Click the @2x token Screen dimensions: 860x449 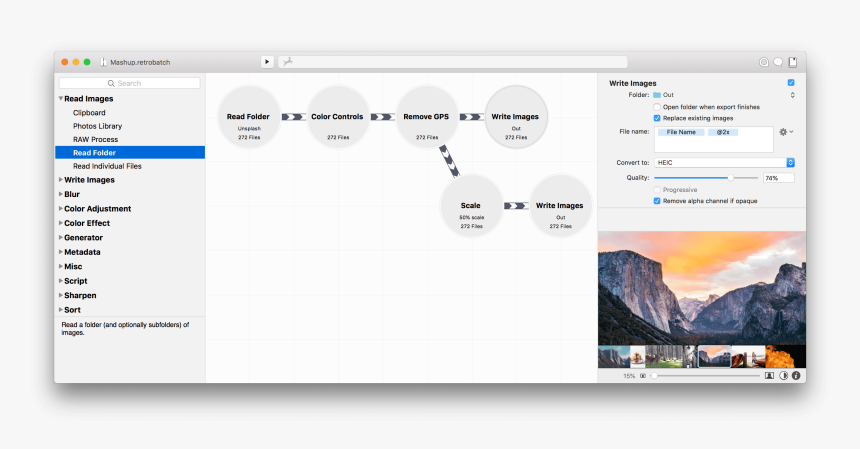coord(723,132)
